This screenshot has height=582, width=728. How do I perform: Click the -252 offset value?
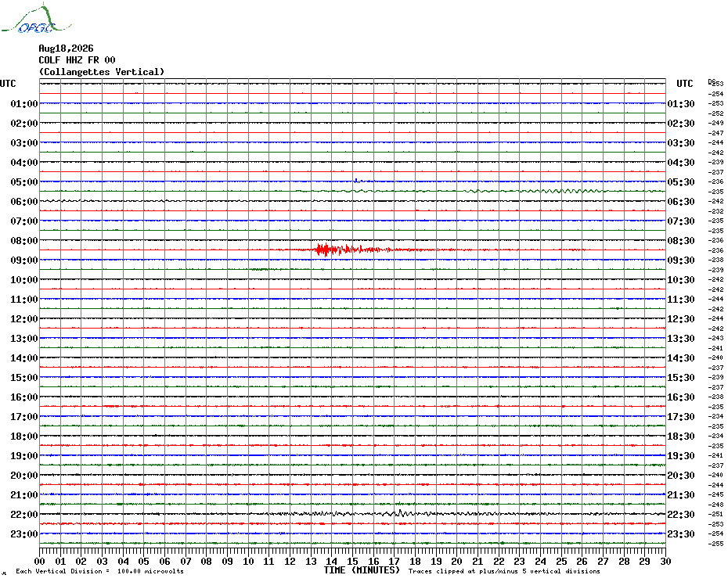click(716, 113)
